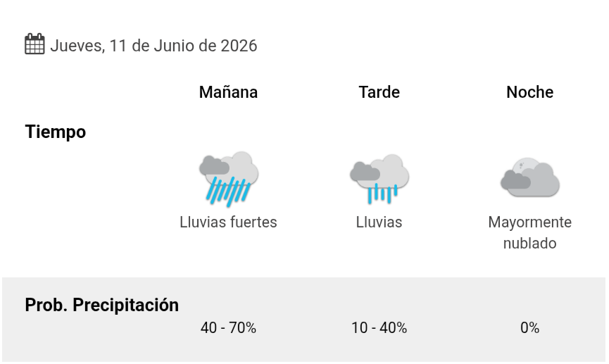Screen dimensions: 609x364
Task: Click the afternoon rain cloud icon
Action: [x=379, y=179]
